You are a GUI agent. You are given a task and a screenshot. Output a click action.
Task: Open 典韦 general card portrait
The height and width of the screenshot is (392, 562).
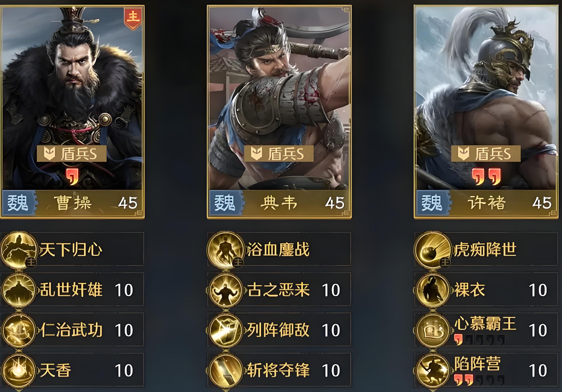pos(279,112)
